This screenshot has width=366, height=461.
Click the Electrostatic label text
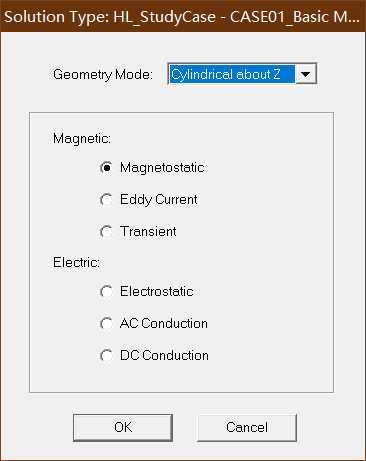pos(157,292)
